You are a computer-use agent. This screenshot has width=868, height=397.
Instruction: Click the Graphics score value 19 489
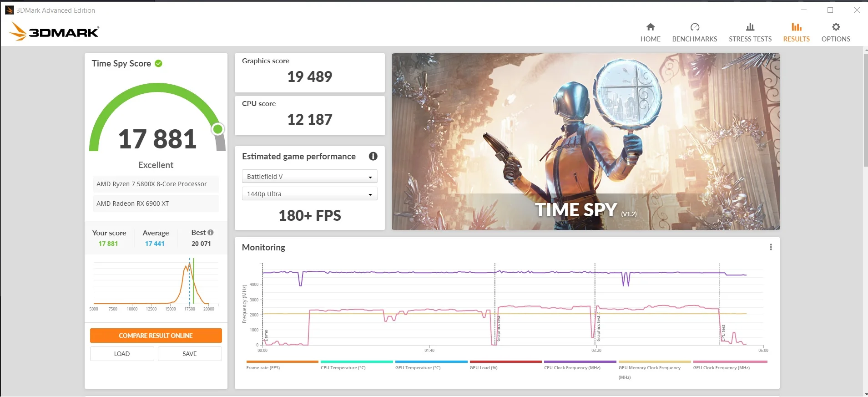(310, 76)
